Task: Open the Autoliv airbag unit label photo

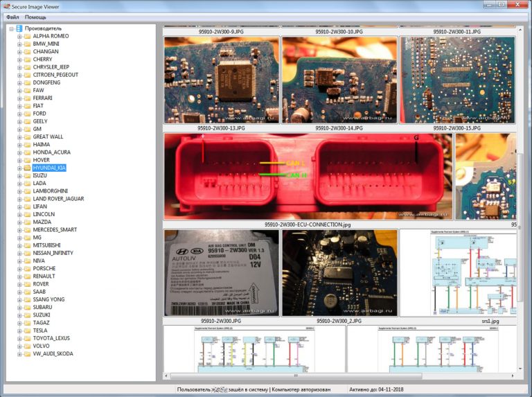Action: (x=221, y=272)
